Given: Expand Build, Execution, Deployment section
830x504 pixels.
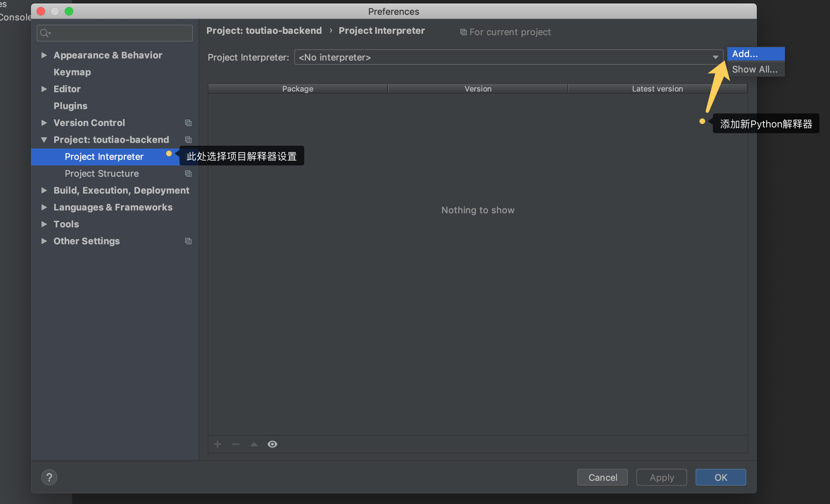Looking at the screenshot, I should coord(44,190).
